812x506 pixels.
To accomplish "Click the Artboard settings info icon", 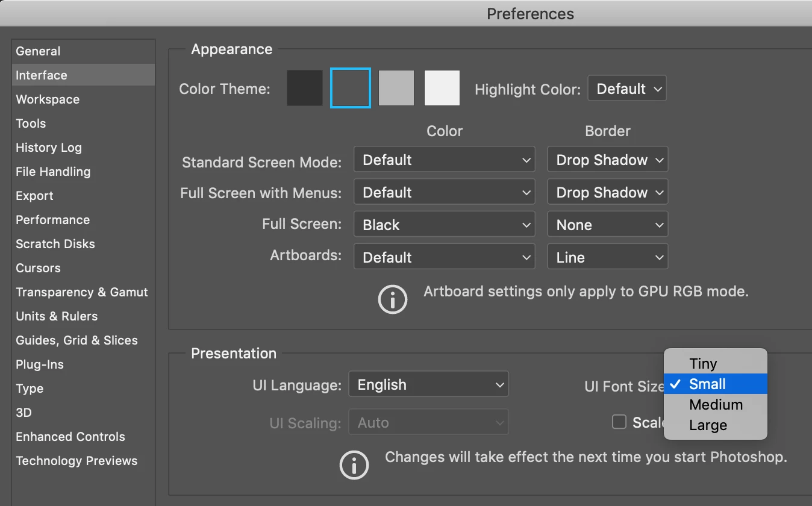I will pos(392,299).
